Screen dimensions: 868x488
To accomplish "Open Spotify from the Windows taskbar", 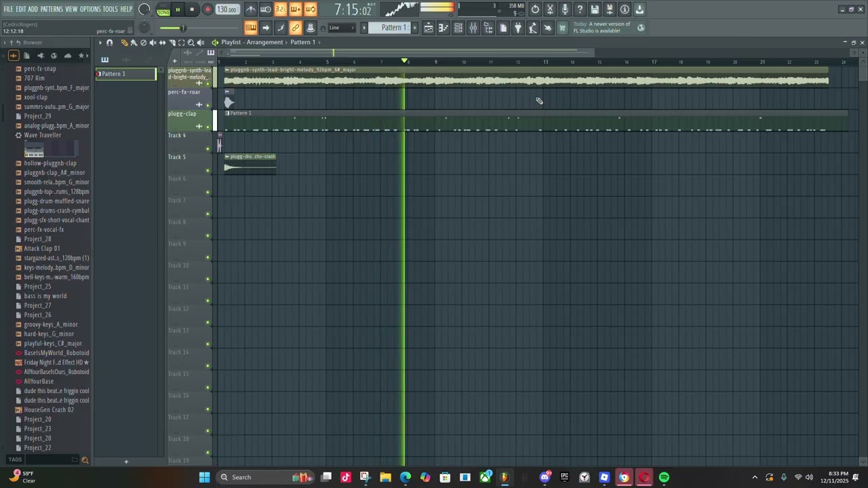I will tap(664, 477).
